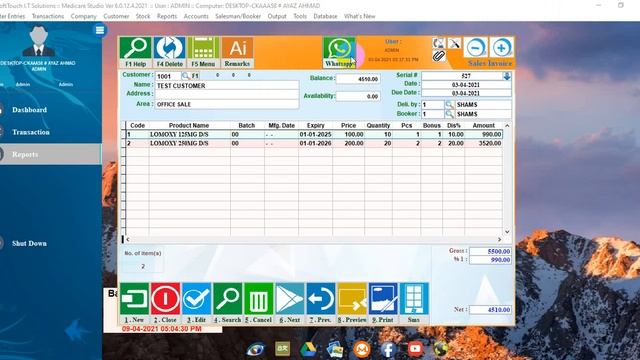The width and height of the screenshot is (640, 360).
Task: Click the F4 Delete toolbar icon
Action: pyautogui.click(x=169, y=48)
